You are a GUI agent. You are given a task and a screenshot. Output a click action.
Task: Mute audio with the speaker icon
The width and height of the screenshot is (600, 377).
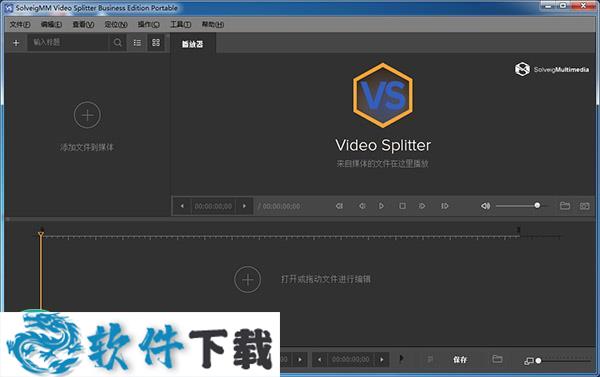[x=485, y=206]
